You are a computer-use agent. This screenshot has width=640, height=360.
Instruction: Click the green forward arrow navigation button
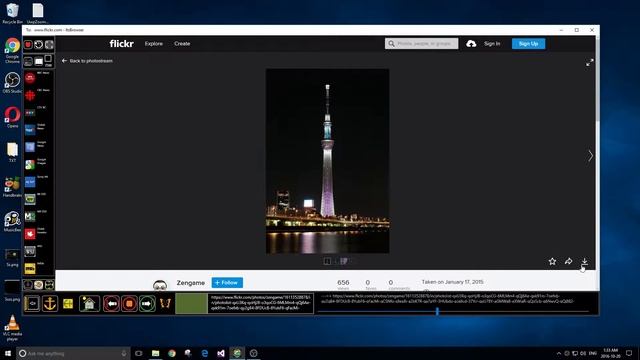tap(147, 304)
